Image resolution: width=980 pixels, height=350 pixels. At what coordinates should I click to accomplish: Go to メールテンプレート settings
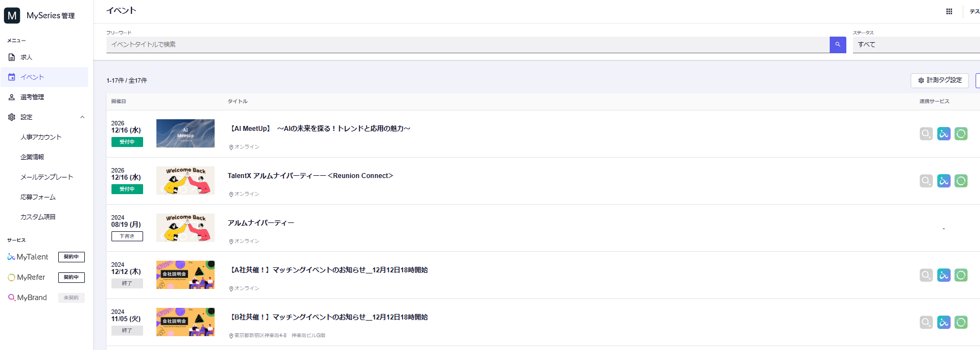(x=47, y=177)
